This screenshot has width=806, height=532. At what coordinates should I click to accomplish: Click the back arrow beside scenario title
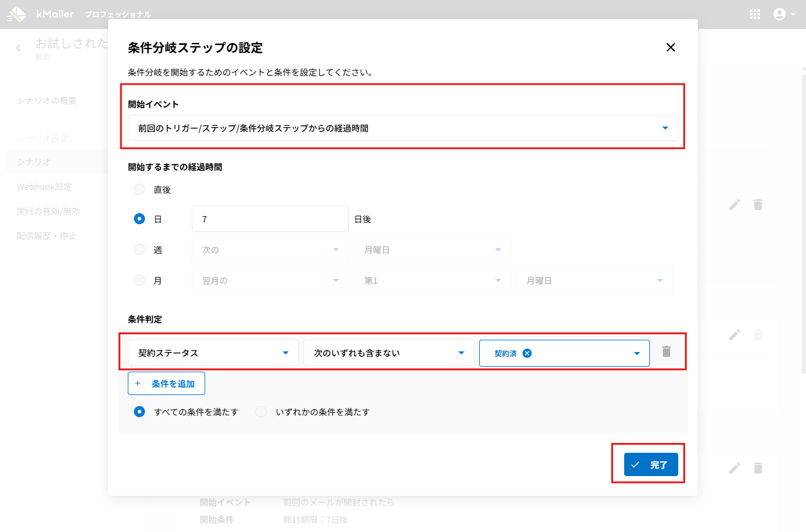click(18, 48)
